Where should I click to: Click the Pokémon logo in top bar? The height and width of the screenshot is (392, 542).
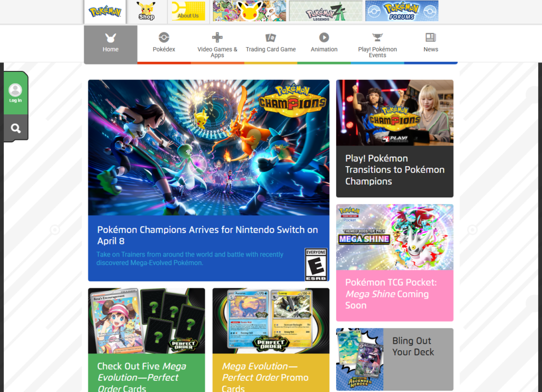pos(105,11)
